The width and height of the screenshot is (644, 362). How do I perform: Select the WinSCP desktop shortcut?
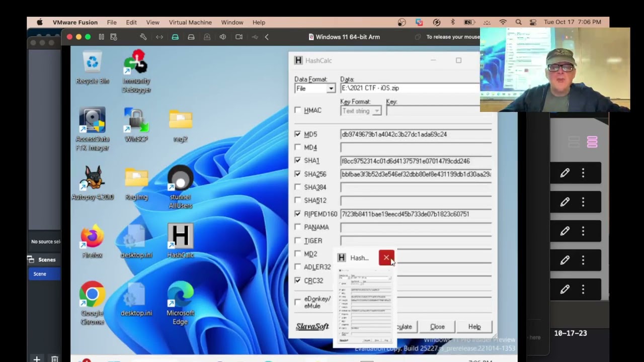(x=136, y=125)
